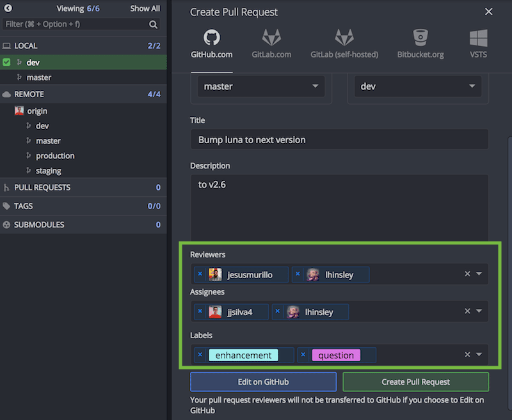Click the Title input field
Viewport: 512px width, 420px height.
(x=339, y=139)
